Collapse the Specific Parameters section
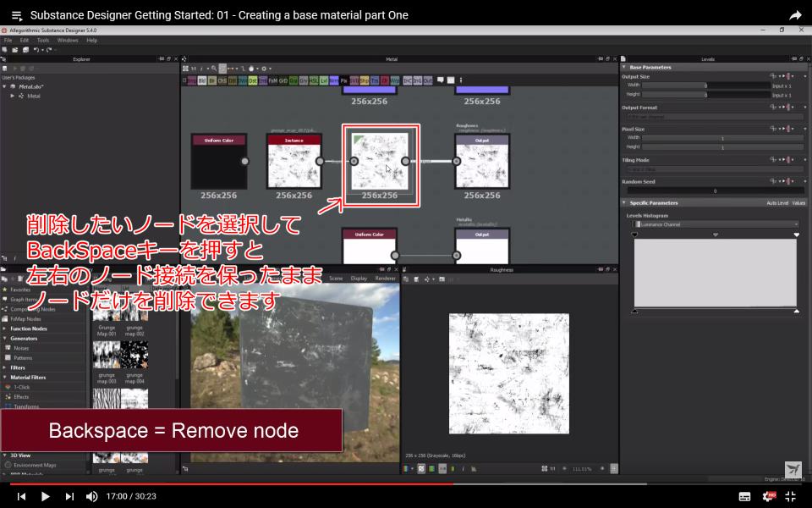 (x=624, y=202)
